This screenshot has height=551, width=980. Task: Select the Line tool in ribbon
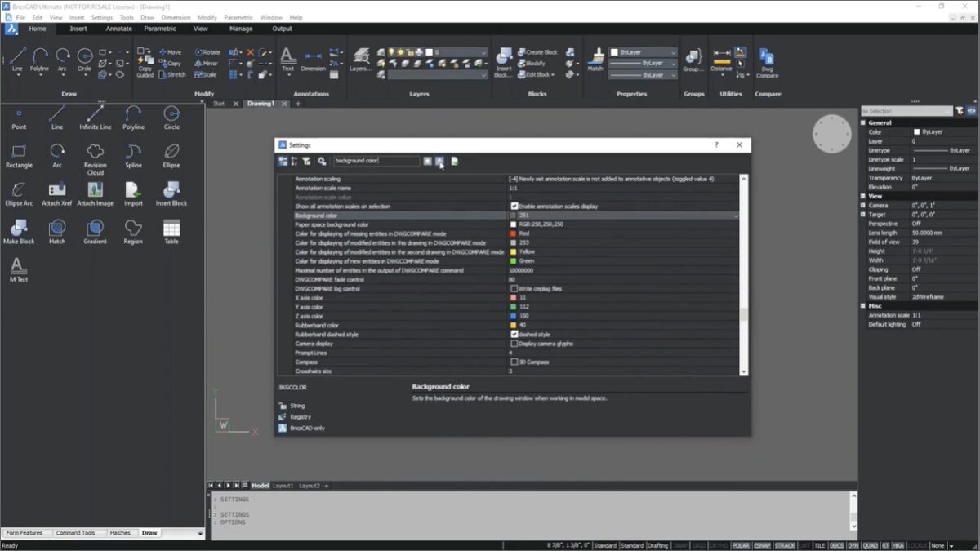coord(17,60)
